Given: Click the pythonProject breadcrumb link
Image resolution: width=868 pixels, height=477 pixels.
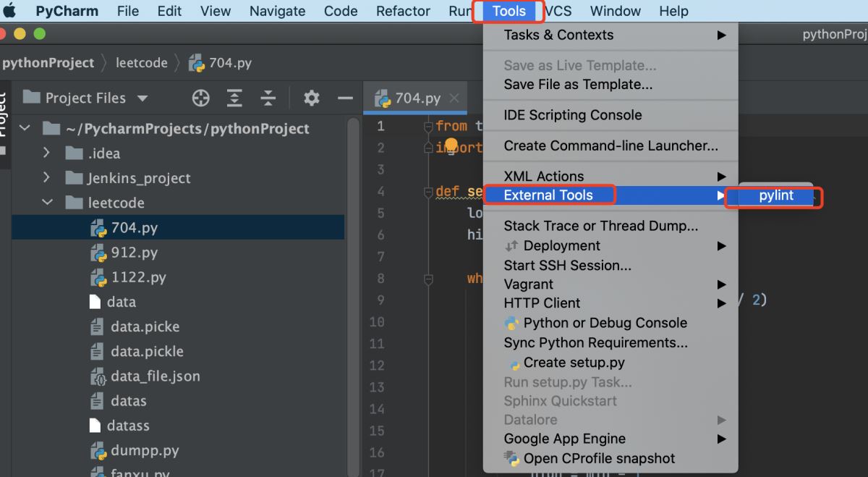Looking at the screenshot, I should point(46,63).
